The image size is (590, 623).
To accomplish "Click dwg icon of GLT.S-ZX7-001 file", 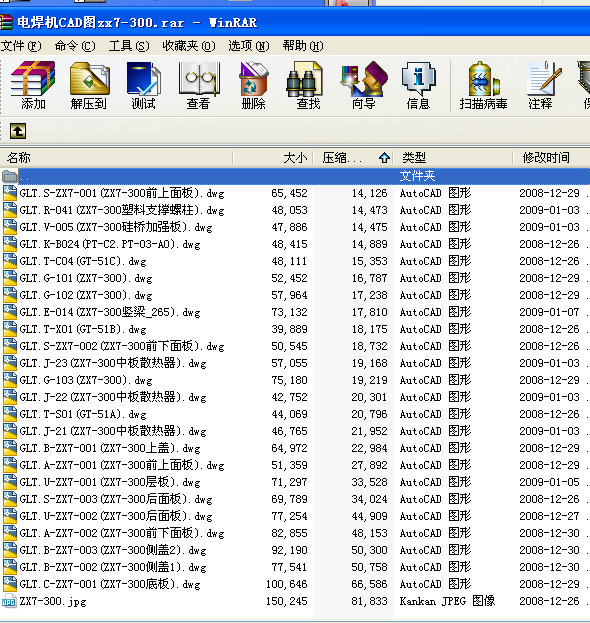I will 10,193.
